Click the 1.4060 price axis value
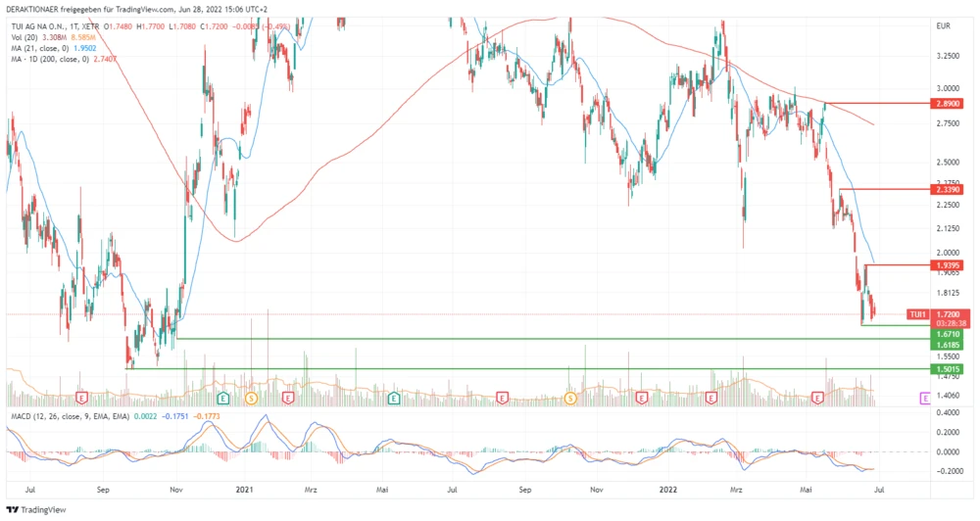Screen dimensions: 980x521 coord(948,395)
